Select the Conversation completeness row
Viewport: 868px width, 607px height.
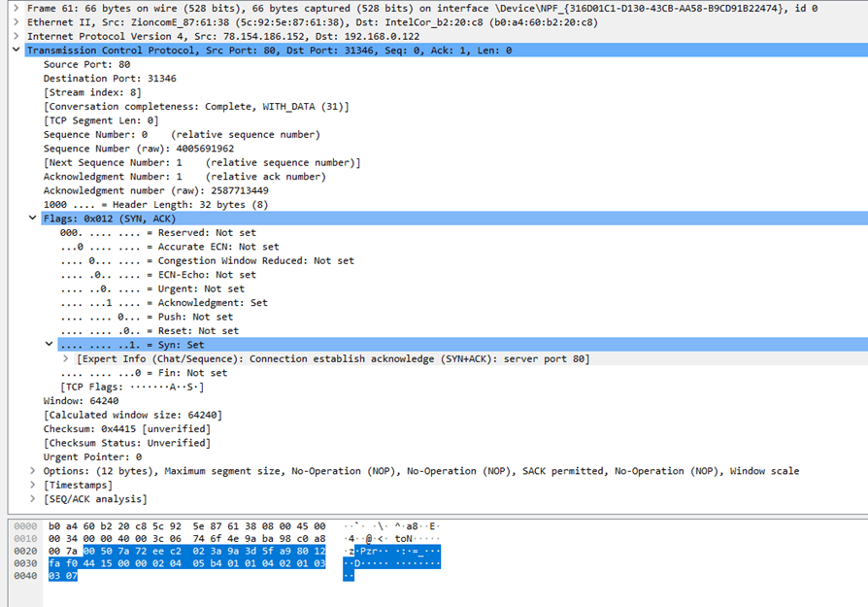click(196, 106)
